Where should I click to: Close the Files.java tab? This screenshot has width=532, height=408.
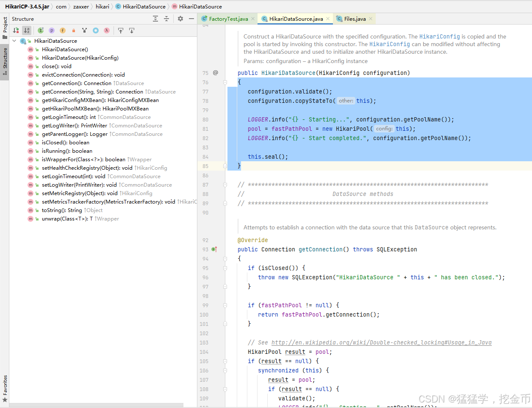click(371, 19)
